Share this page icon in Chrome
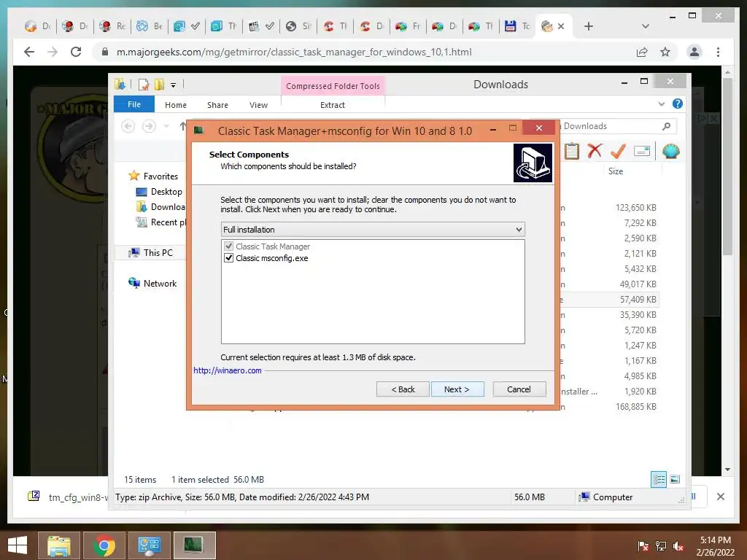This screenshot has width=747, height=560. pyautogui.click(x=642, y=52)
